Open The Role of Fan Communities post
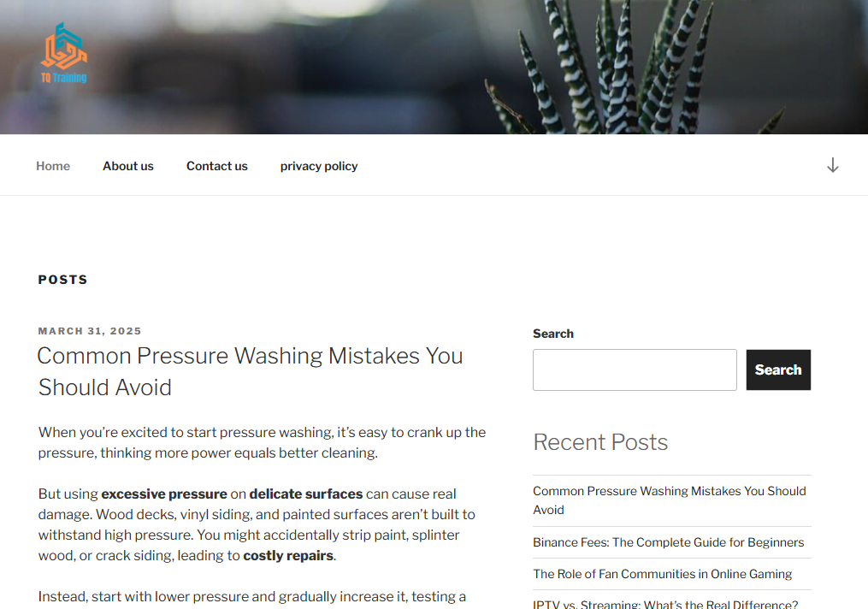This screenshot has height=609, width=868. point(662,574)
